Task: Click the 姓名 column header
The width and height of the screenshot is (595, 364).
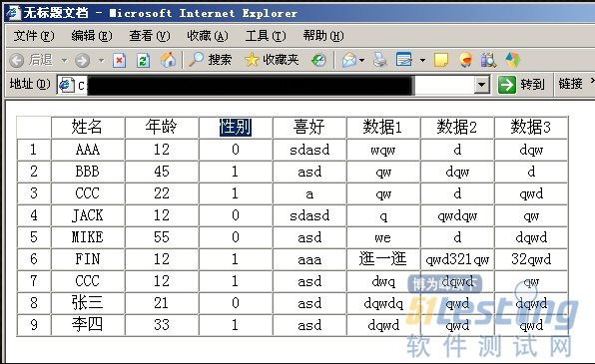Action: pos(88,127)
